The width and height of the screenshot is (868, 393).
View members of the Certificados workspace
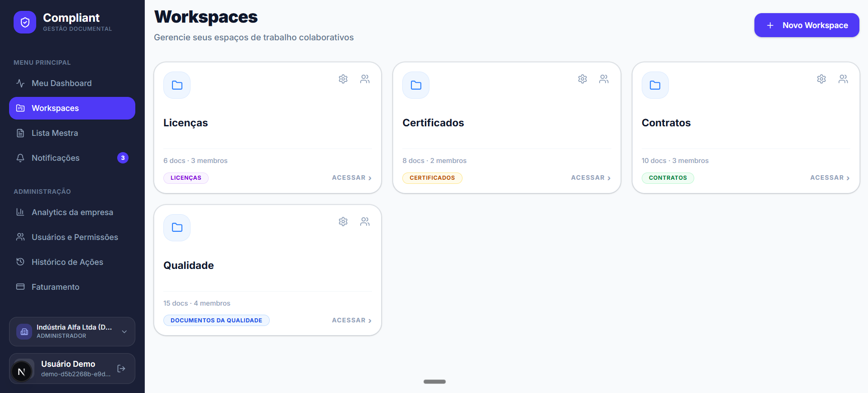pyautogui.click(x=604, y=79)
